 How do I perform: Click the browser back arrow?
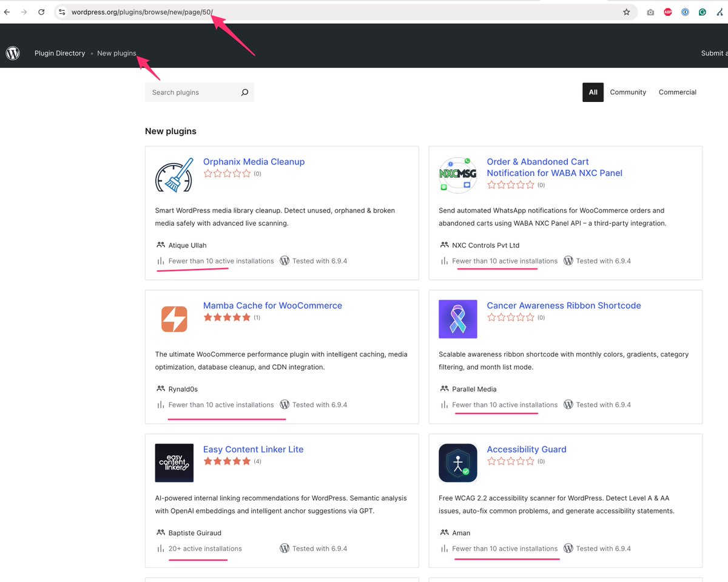point(7,12)
